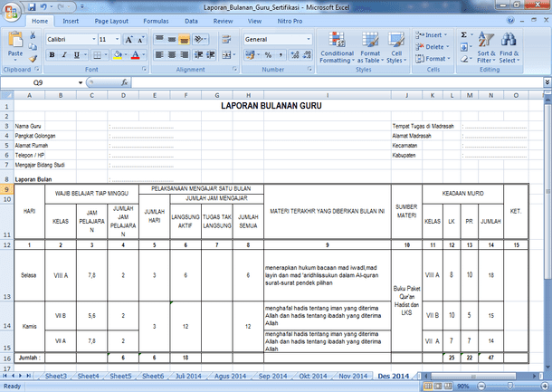Switch to the Formulas tab
The width and height of the screenshot is (552, 392).
coord(156,21)
